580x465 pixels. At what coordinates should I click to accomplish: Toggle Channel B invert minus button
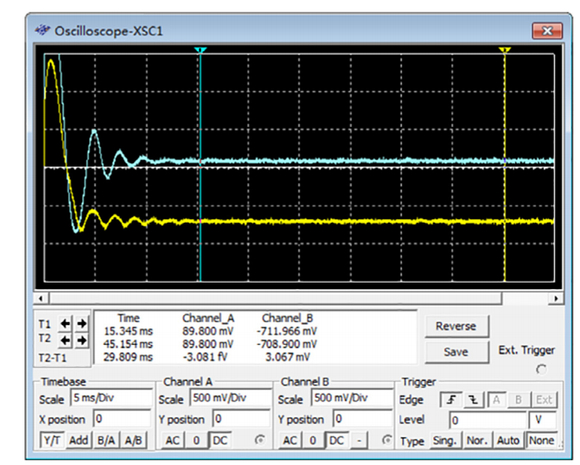pyautogui.click(x=359, y=440)
